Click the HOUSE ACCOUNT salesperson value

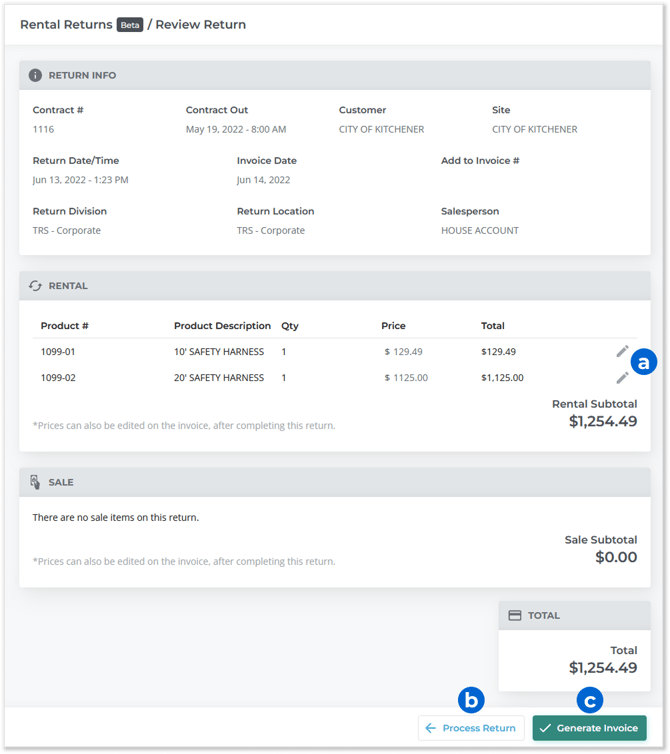(x=480, y=231)
